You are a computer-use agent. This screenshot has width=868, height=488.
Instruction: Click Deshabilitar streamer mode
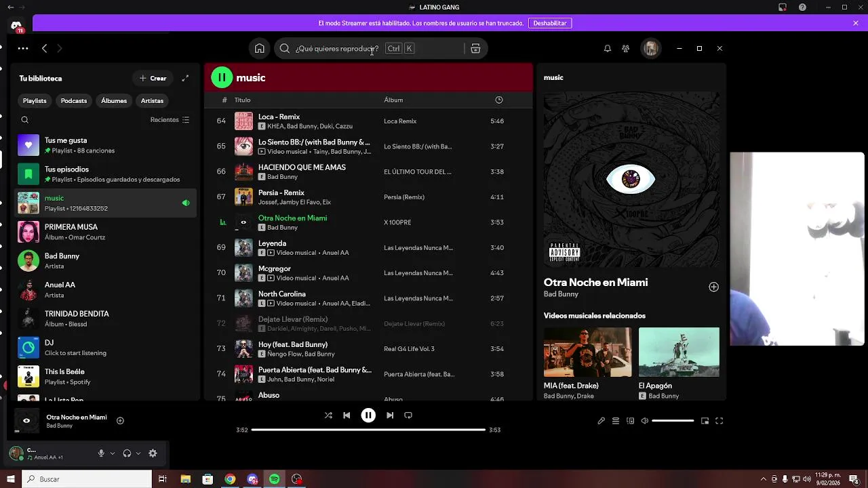tap(550, 23)
